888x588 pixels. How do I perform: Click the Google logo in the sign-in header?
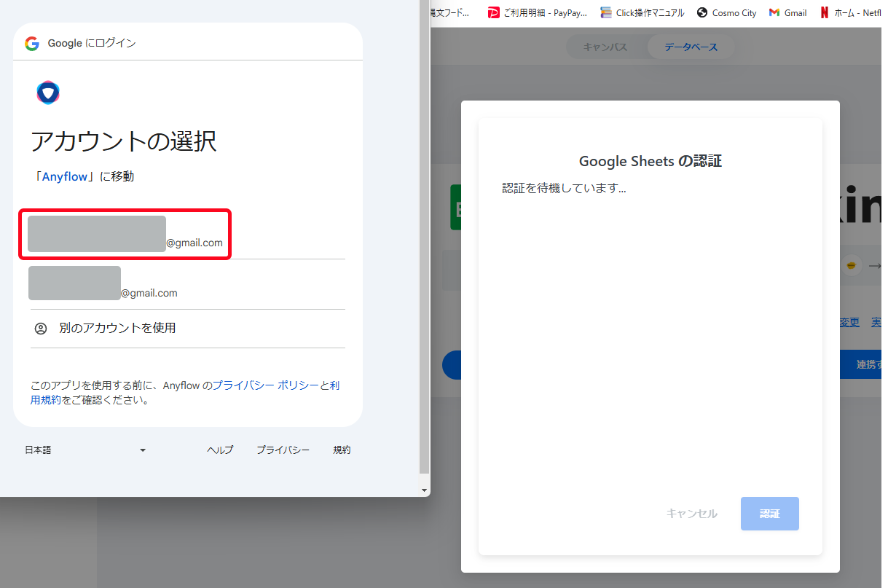(x=32, y=43)
